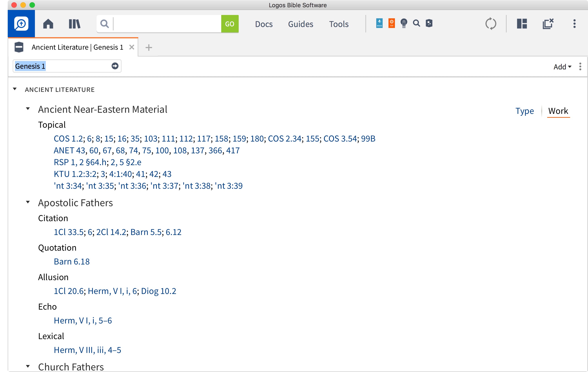Open the orange ESV Bible shortcut icon

[x=391, y=23]
